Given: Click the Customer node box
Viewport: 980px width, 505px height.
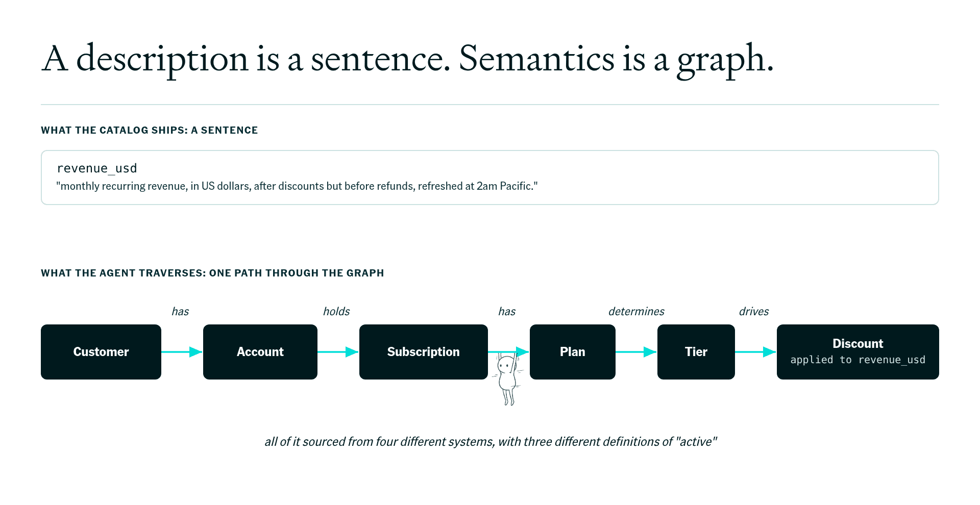Looking at the screenshot, I should [x=101, y=352].
